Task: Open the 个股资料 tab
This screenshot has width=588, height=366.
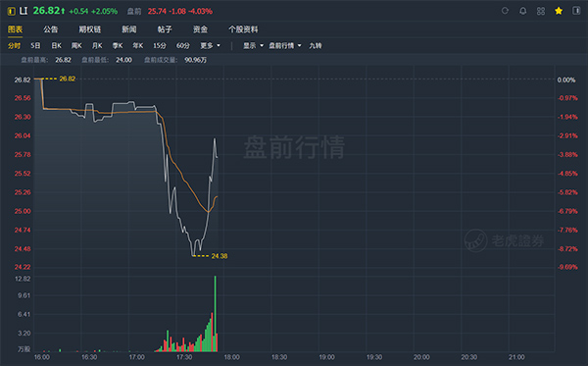Action: tap(243, 29)
